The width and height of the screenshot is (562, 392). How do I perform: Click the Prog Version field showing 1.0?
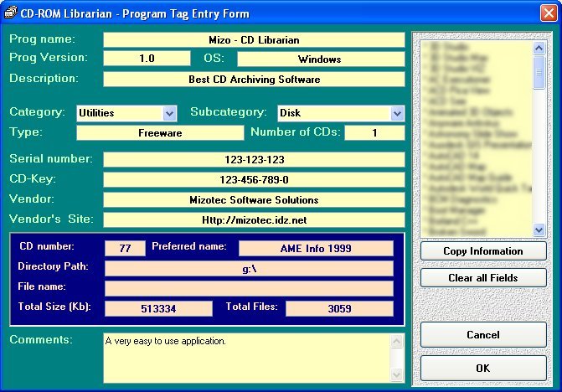(147, 59)
